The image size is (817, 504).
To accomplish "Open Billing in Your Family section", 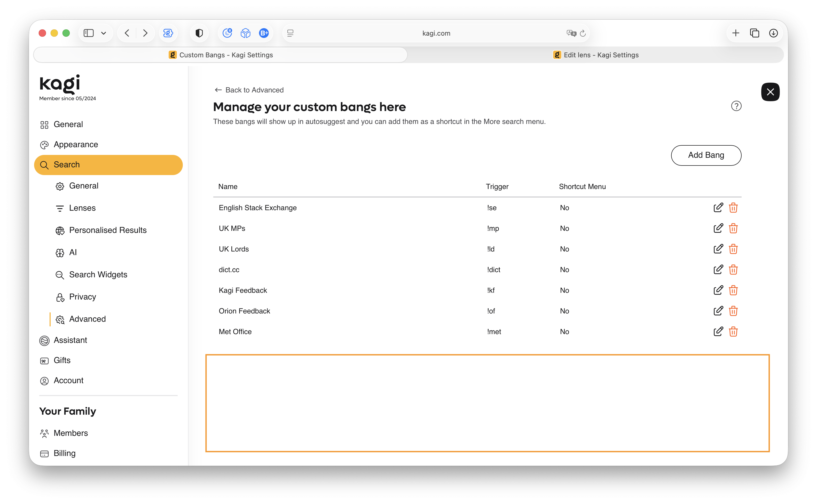I will [64, 453].
